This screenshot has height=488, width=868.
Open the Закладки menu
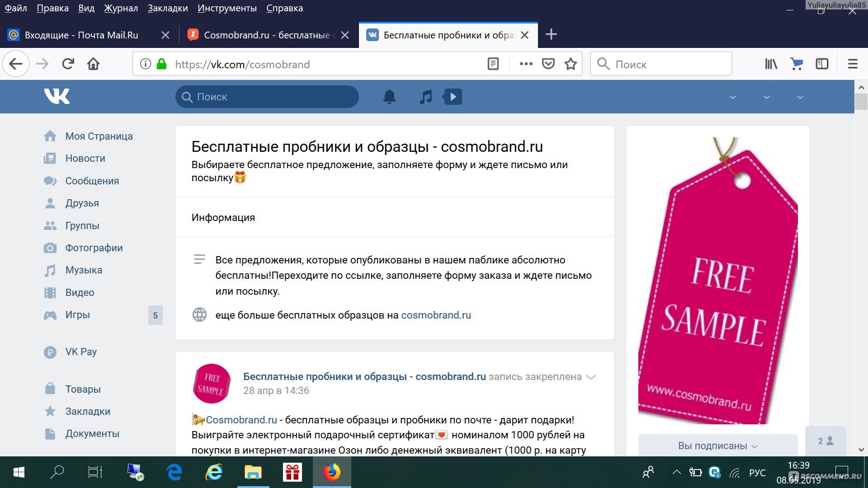168,8
